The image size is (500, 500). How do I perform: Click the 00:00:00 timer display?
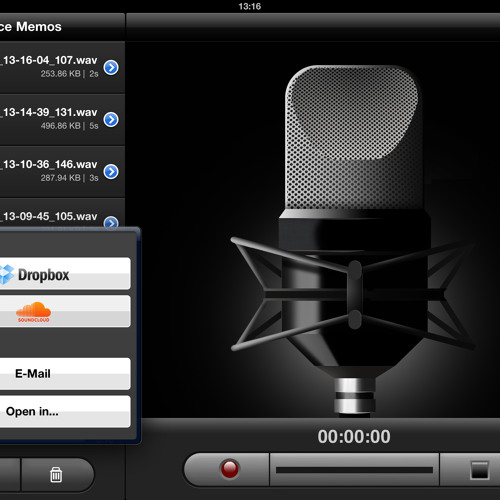coord(354,436)
